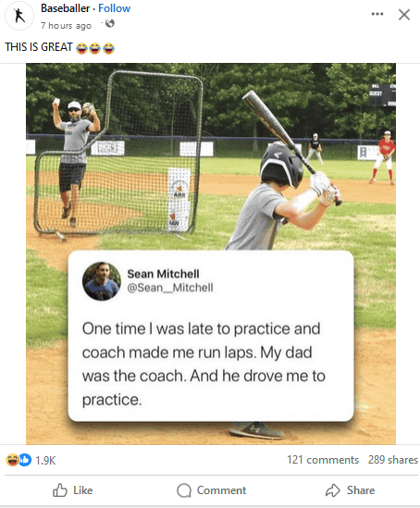Click the laughing Haha reaction icon
Image resolution: width=420 pixels, height=508 pixels.
point(12,460)
